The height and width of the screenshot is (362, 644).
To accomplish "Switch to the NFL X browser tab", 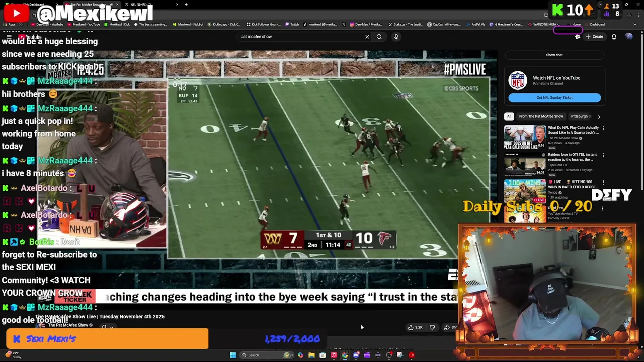I will (x=151, y=5).
